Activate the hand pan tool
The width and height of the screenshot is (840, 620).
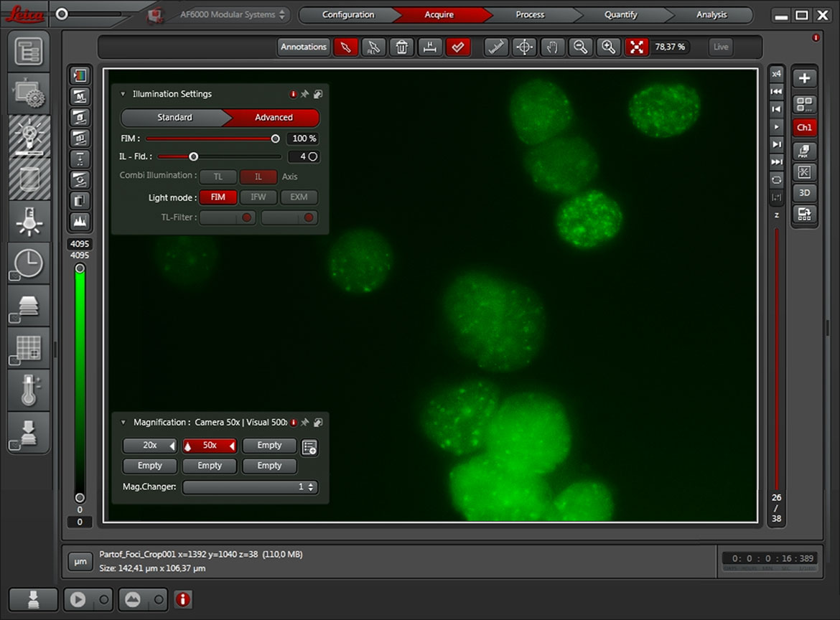click(x=553, y=47)
